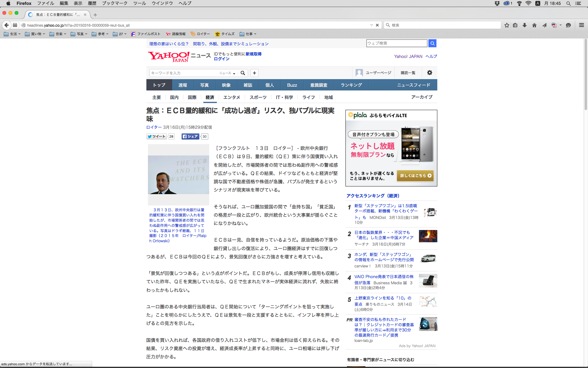Screen dimensions: 588x368
Task: Click the Facebook シェア button
Action: tap(190, 136)
